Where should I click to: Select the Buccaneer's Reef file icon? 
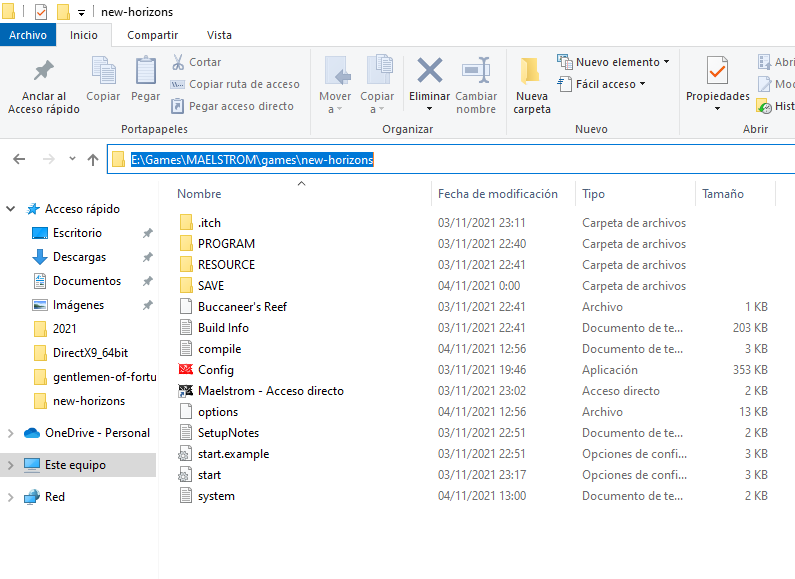click(186, 306)
